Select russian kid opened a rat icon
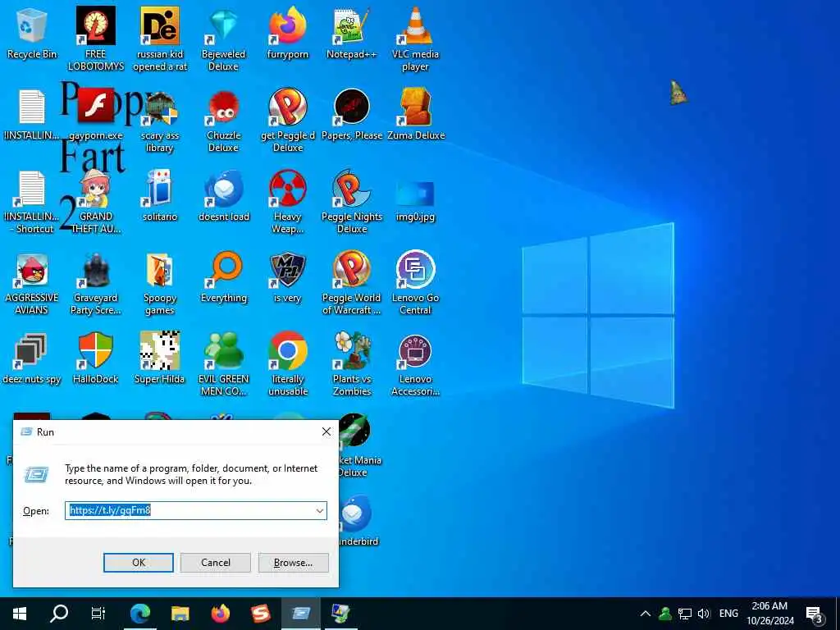Viewport: 840px width, 630px height. 160,39
